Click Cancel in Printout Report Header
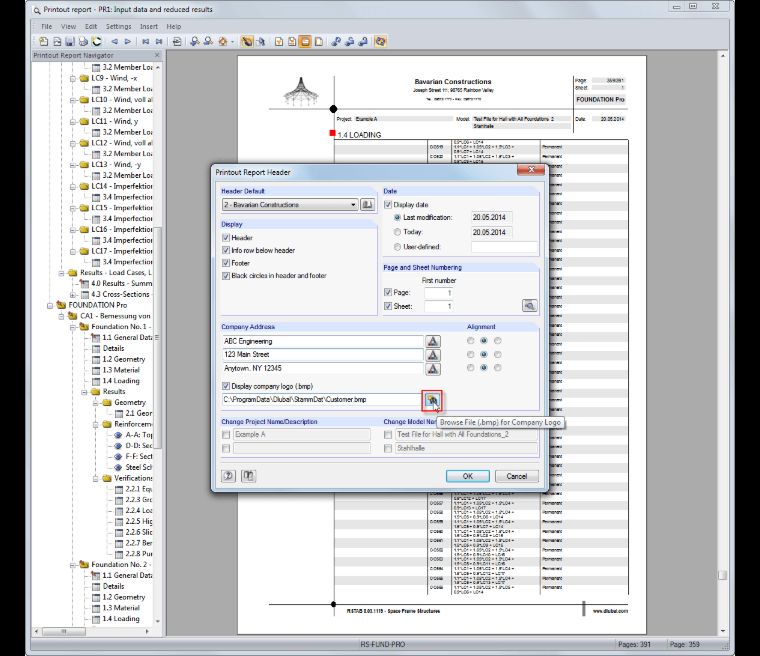Viewport: 760px width, 656px height. (x=517, y=476)
